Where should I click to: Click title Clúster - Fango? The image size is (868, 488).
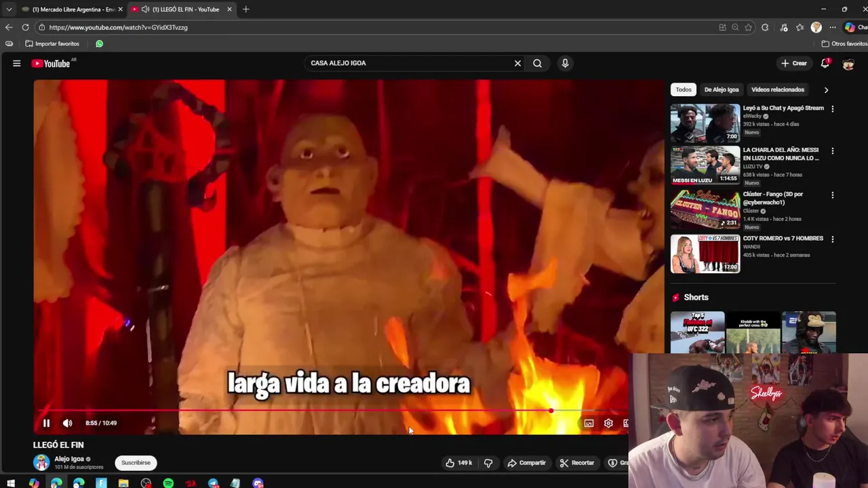pos(772,198)
